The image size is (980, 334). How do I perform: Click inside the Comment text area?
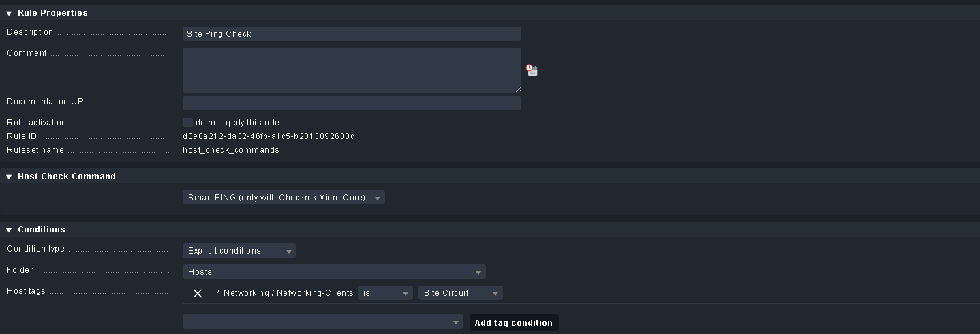tap(352, 70)
